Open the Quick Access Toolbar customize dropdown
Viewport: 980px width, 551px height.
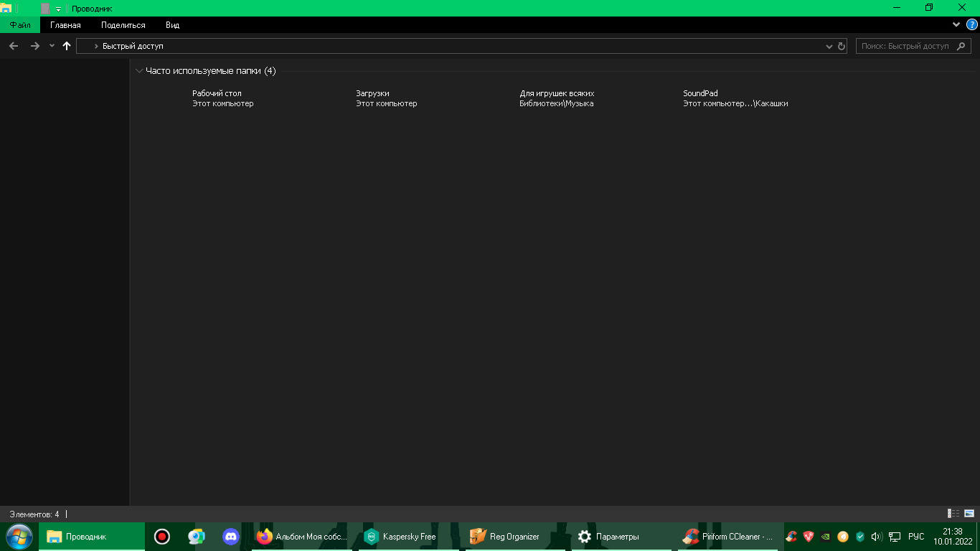[x=58, y=9]
